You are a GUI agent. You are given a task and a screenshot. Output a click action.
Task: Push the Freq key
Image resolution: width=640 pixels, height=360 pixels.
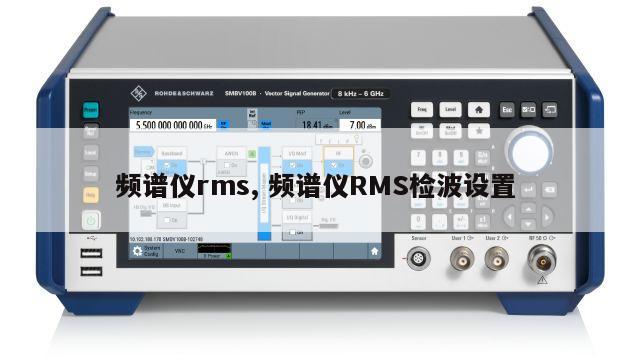point(422,109)
